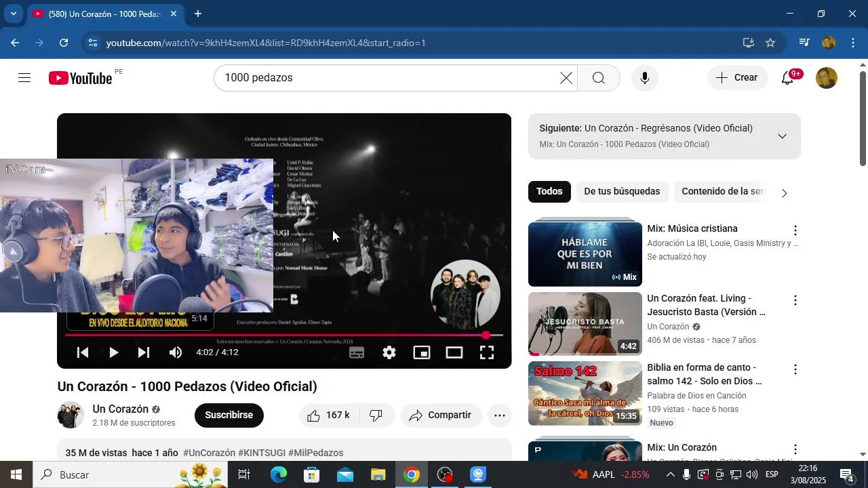Open the Jesucristo Basta video thumbnail
Screen dimensions: 868x488
(585, 324)
